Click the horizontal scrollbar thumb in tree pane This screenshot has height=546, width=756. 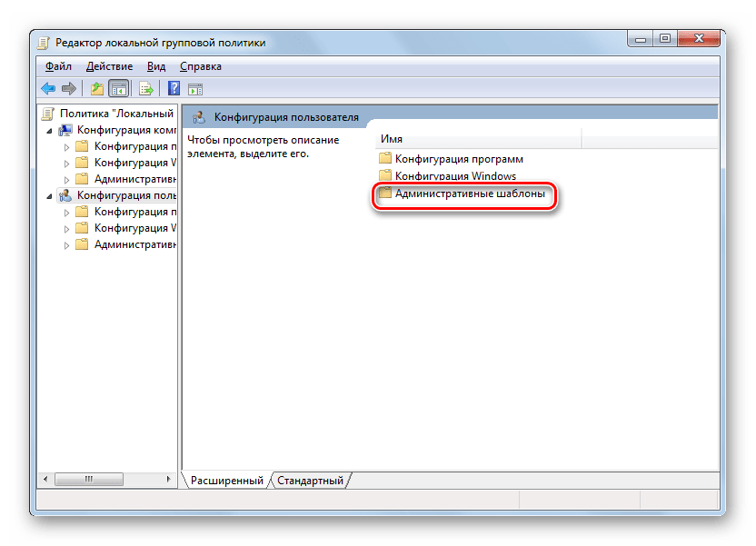[x=89, y=479]
